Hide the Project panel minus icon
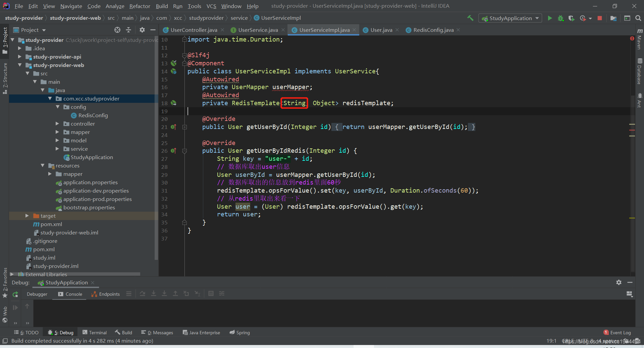644x348 pixels. (153, 30)
